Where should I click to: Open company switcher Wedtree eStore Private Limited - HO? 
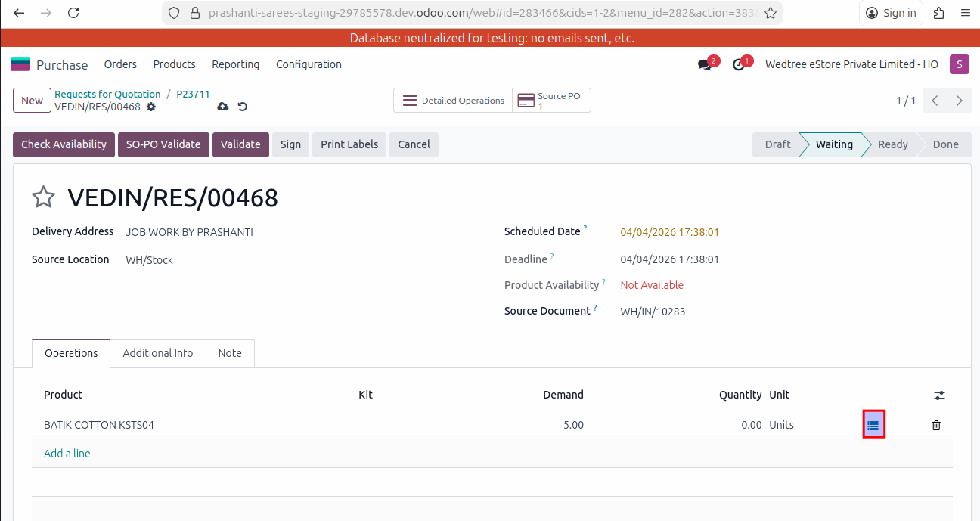click(x=851, y=64)
